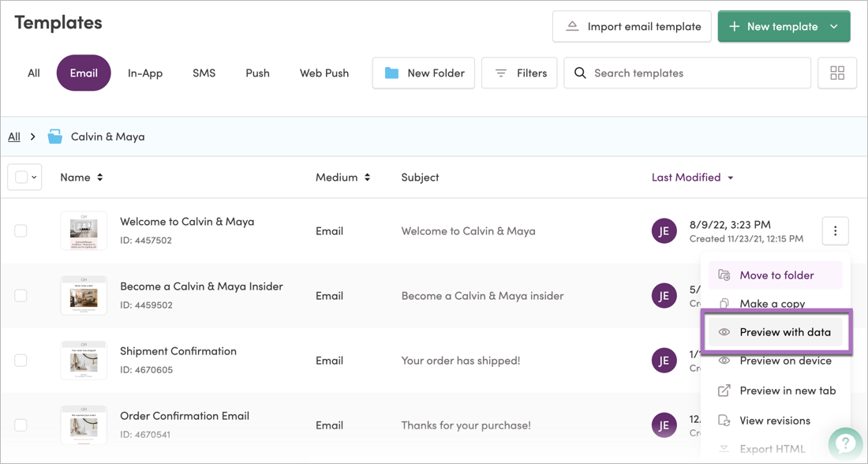Create a New Folder

[x=424, y=73]
